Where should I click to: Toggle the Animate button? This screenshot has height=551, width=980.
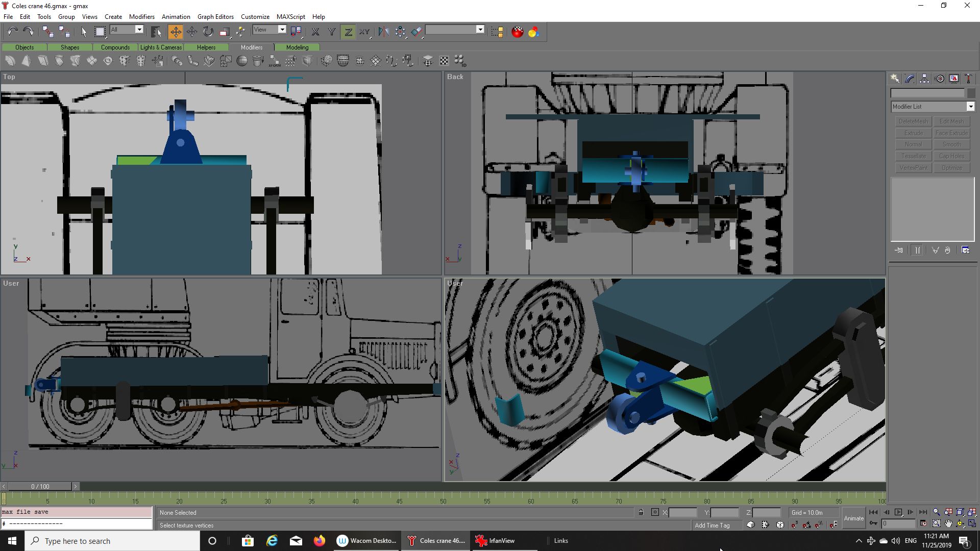coord(853,518)
